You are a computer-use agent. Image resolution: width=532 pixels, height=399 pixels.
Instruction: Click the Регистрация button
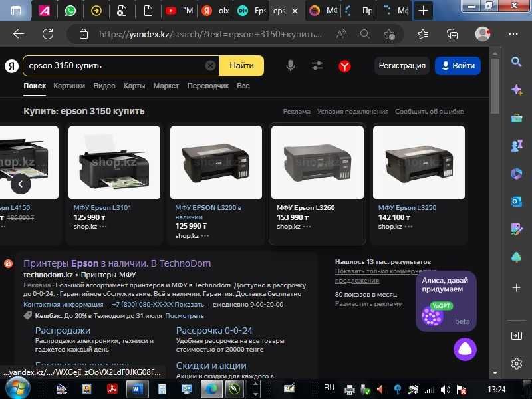coord(402,65)
